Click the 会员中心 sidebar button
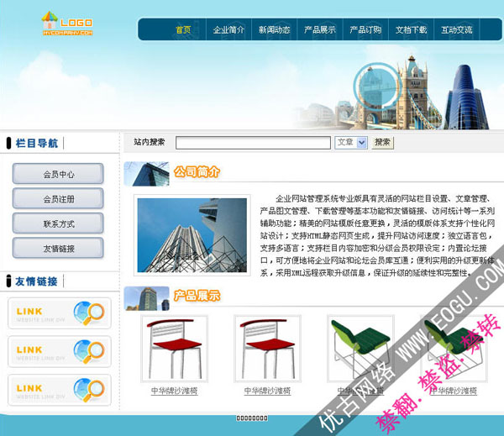 click(59, 175)
